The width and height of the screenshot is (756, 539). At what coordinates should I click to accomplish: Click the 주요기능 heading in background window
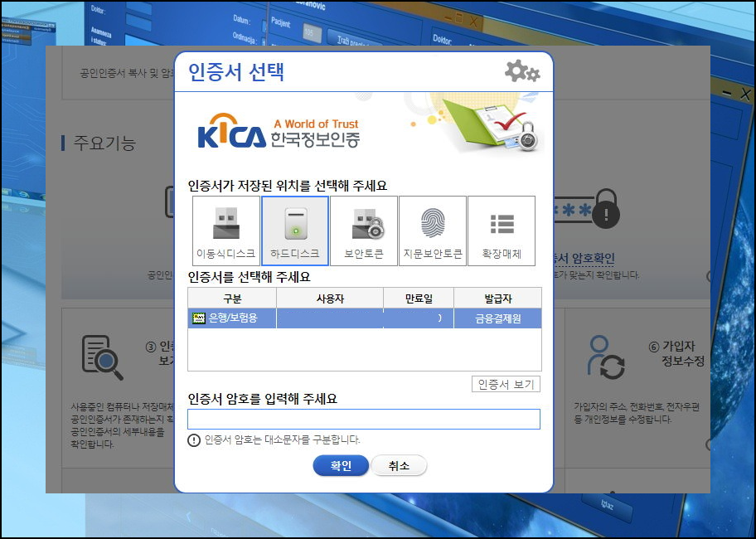click(x=104, y=143)
